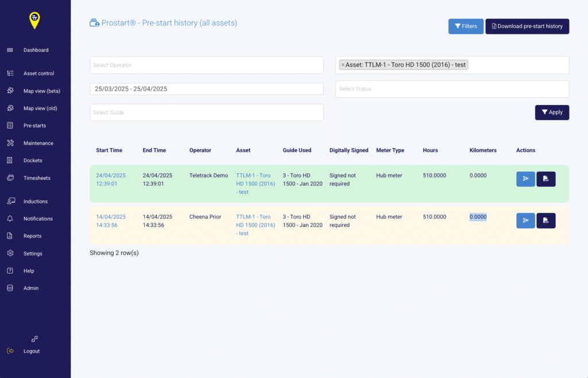Send the 24/04/2025 pre-start via arrow icon

(525, 179)
